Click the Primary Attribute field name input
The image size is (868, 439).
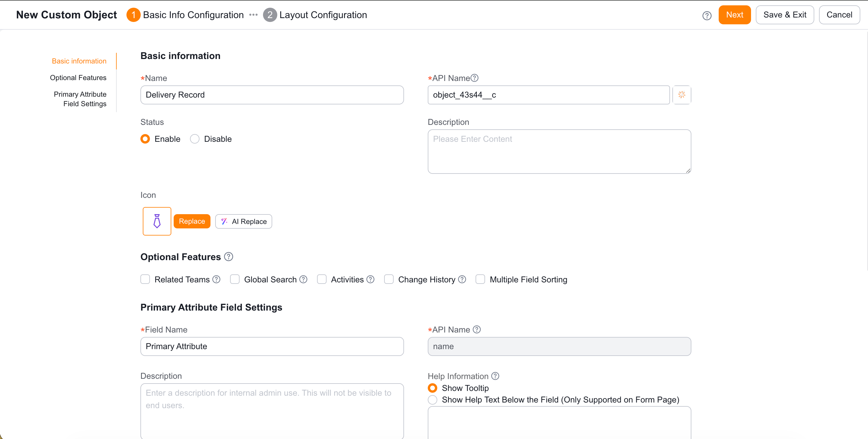272,346
